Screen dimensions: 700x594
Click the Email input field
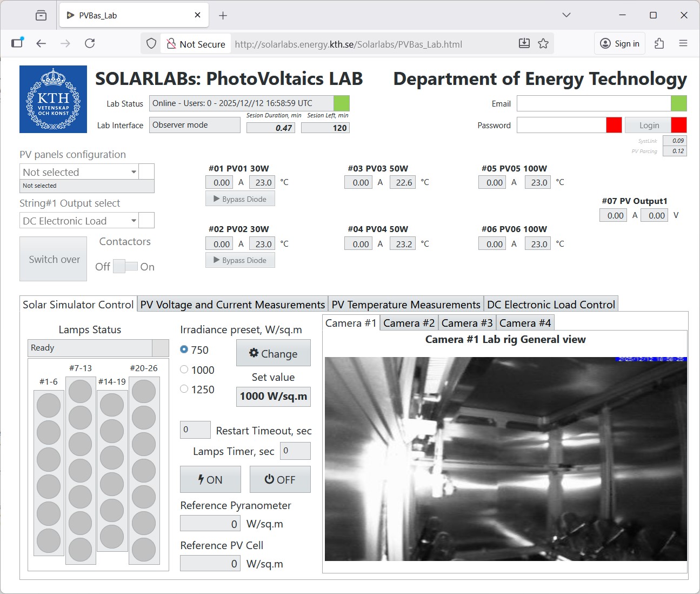click(593, 104)
